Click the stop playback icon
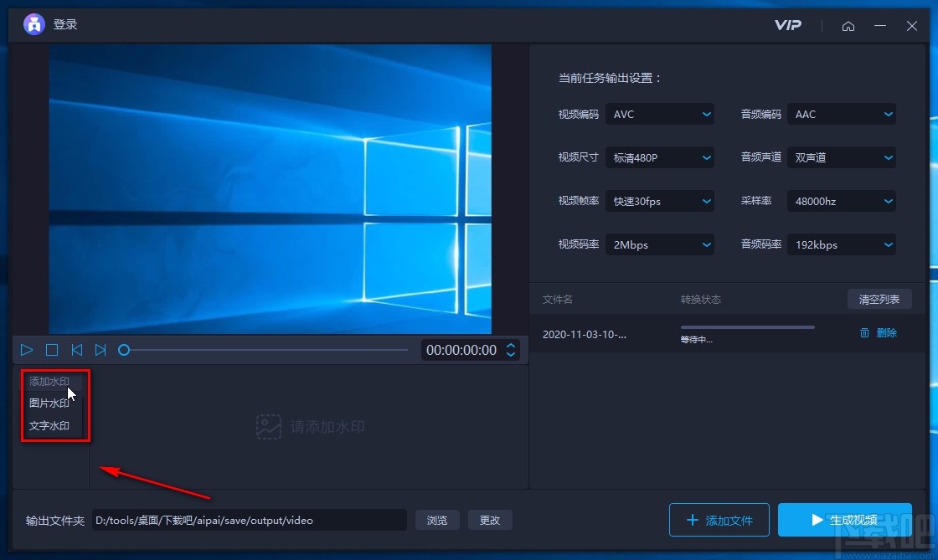The height and width of the screenshot is (560, 938). tap(51, 350)
